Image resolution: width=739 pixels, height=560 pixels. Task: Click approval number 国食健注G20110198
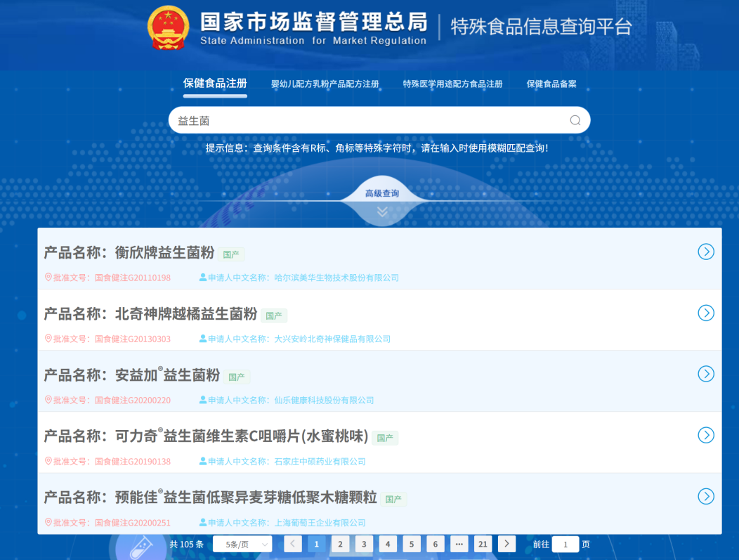click(x=133, y=278)
